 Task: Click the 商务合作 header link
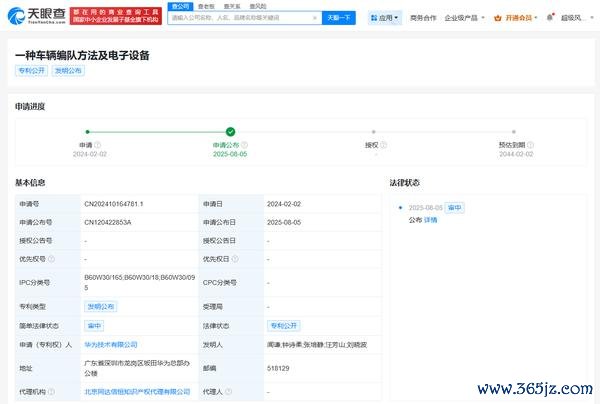[x=423, y=18]
